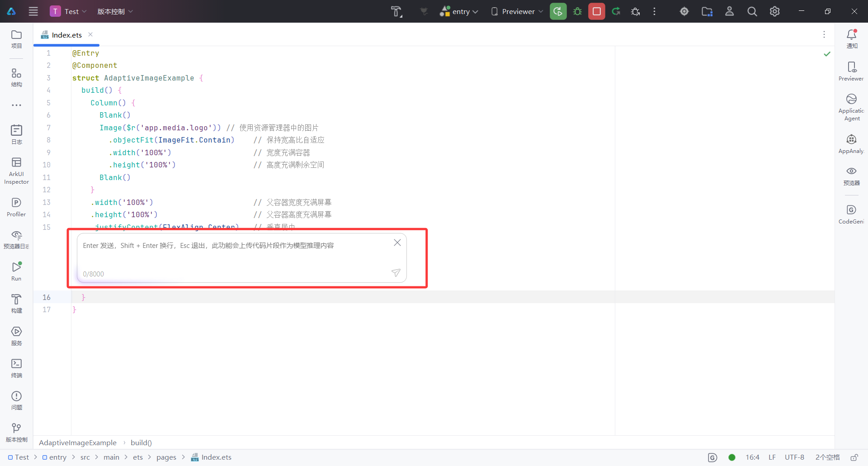Viewport: 868px width, 466px height.
Task: Open the Application Agent panel
Action: 851,107
